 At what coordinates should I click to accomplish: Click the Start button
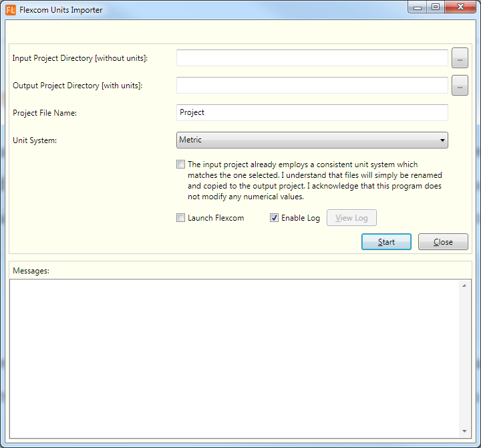pos(386,241)
